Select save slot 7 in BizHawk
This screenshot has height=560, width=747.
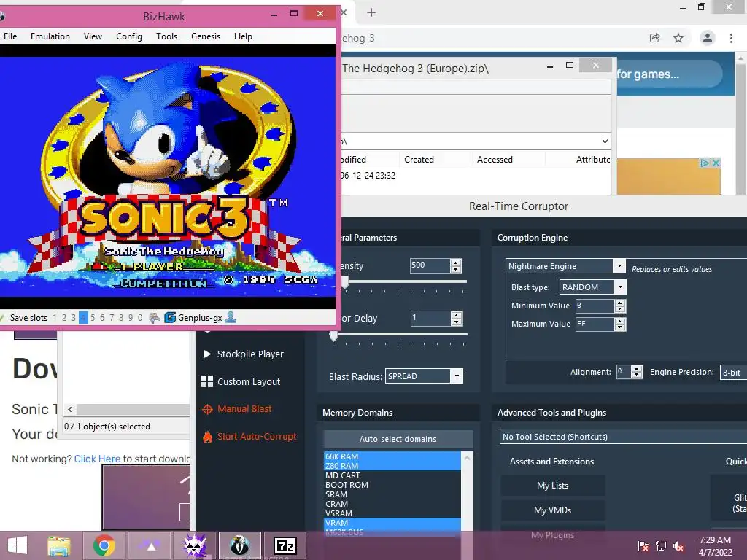pos(112,318)
